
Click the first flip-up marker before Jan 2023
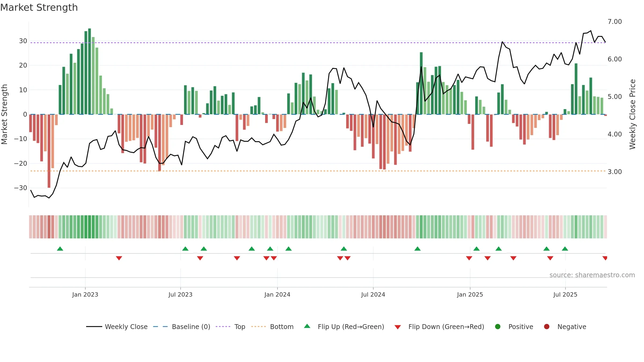click(60, 249)
